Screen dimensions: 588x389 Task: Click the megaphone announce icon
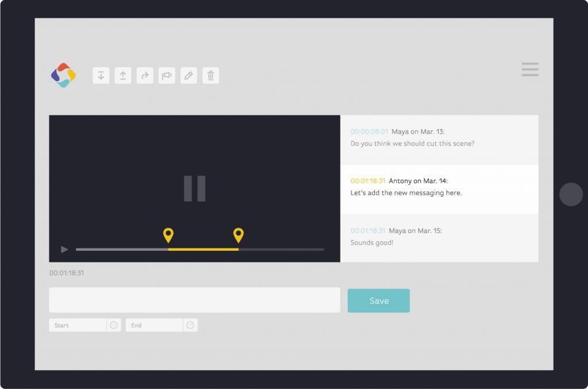pyautogui.click(x=167, y=76)
